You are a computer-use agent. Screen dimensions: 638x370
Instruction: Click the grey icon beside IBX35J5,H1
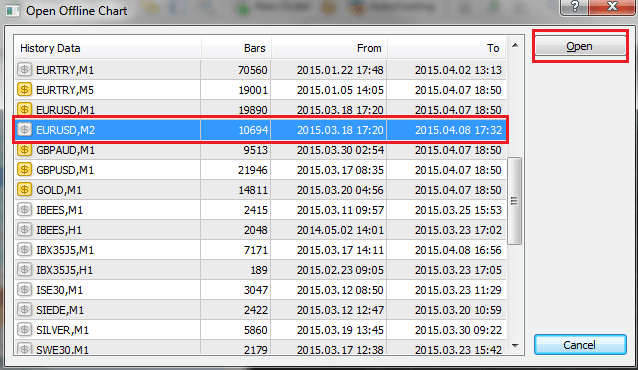click(x=24, y=269)
